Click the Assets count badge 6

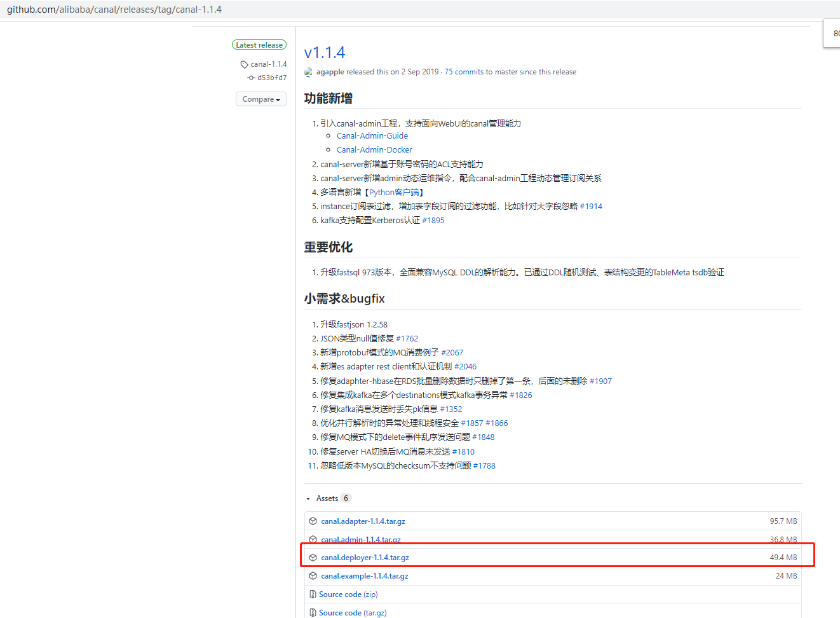pyautogui.click(x=346, y=499)
